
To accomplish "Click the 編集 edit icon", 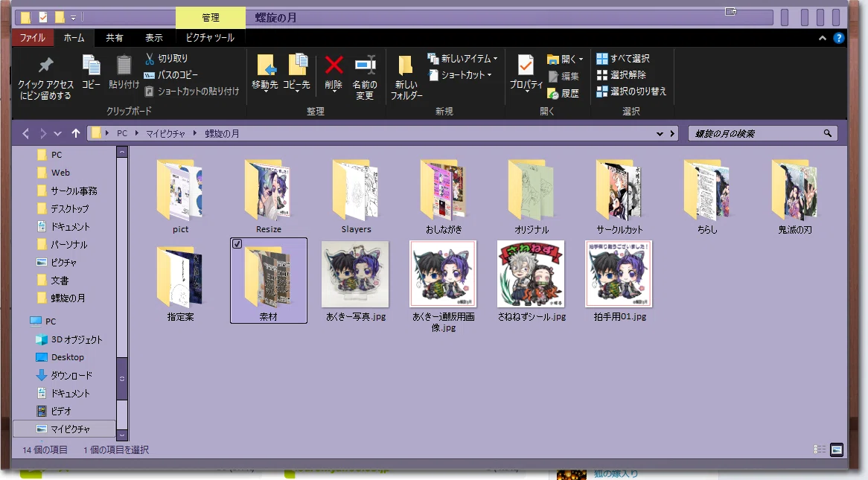I will point(564,77).
